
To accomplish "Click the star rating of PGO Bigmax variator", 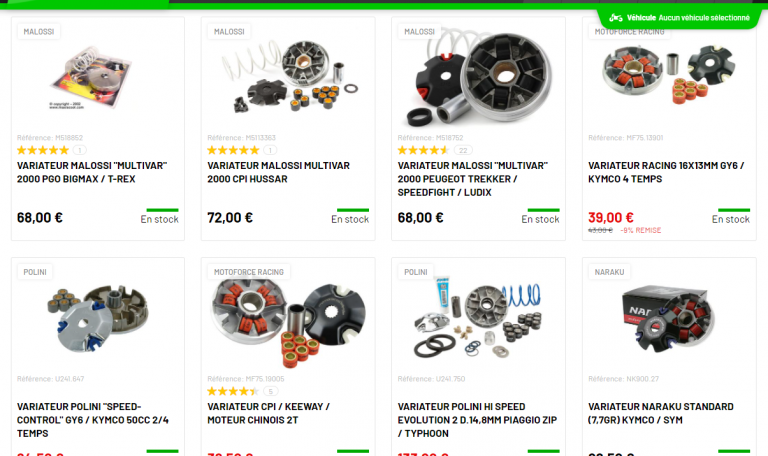I will coord(43,150).
